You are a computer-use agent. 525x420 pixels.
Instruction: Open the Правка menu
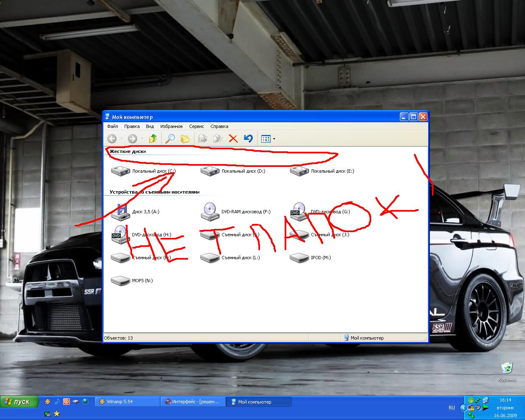tap(132, 126)
